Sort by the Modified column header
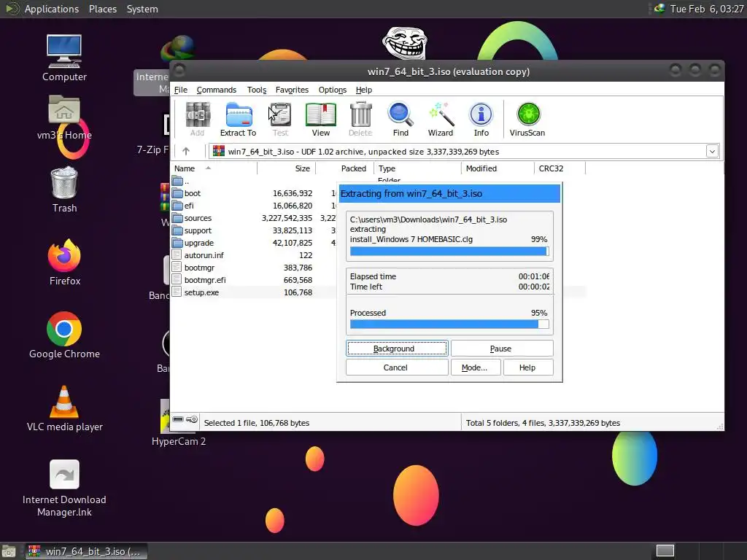The width and height of the screenshot is (747, 560). pyautogui.click(x=498, y=168)
